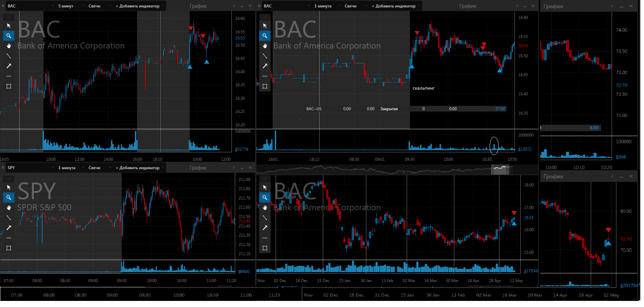Click the highlighted navigator window in the overview strip
The height and width of the screenshot is (307, 644).
tap(500, 170)
